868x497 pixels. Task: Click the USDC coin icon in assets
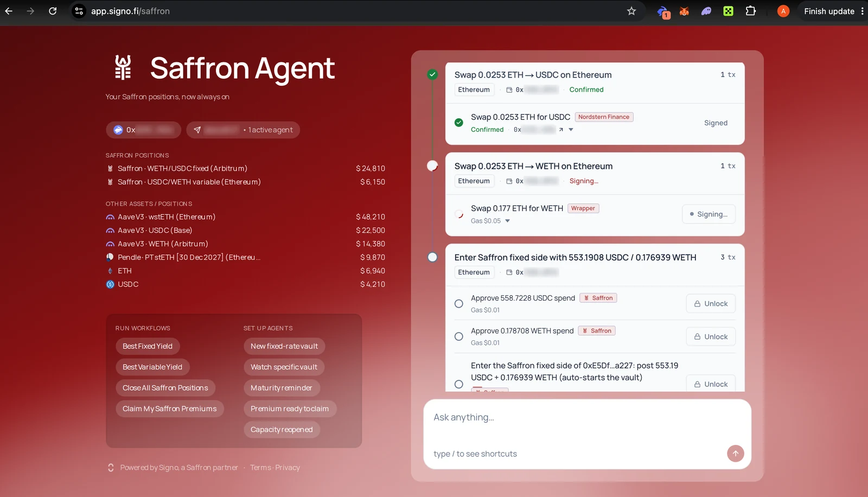pyautogui.click(x=110, y=284)
